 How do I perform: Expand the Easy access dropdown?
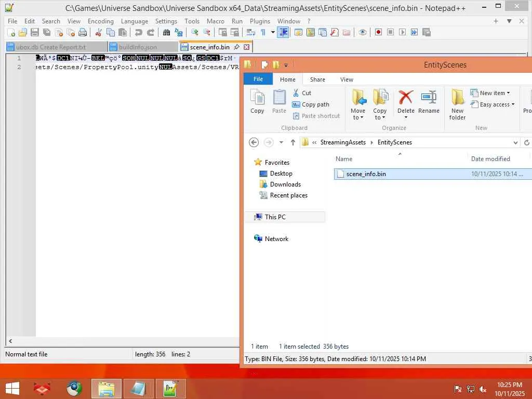coord(493,104)
